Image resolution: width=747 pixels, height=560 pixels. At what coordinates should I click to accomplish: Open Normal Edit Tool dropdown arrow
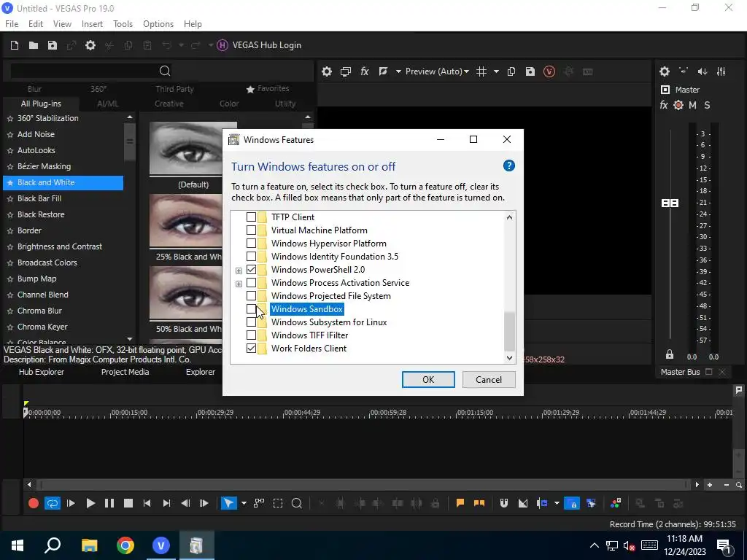(x=244, y=503)
